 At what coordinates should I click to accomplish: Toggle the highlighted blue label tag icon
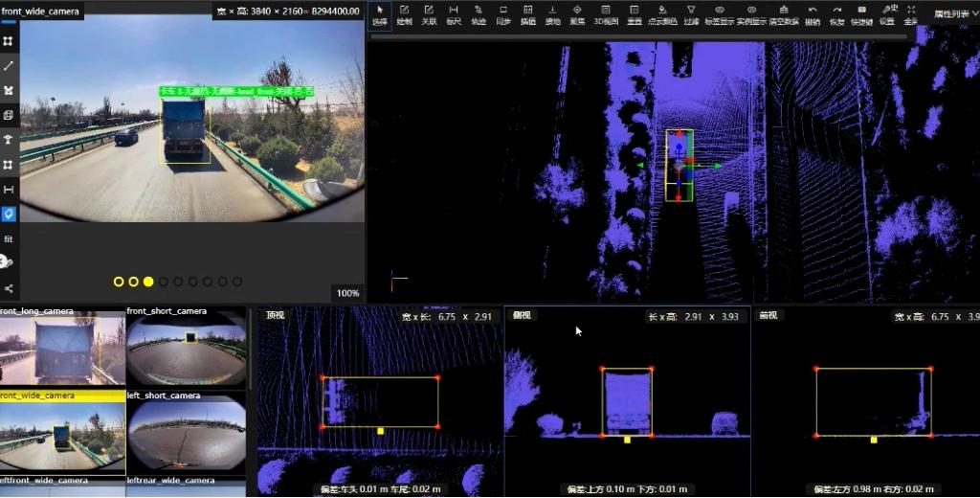tap(8, 214)
